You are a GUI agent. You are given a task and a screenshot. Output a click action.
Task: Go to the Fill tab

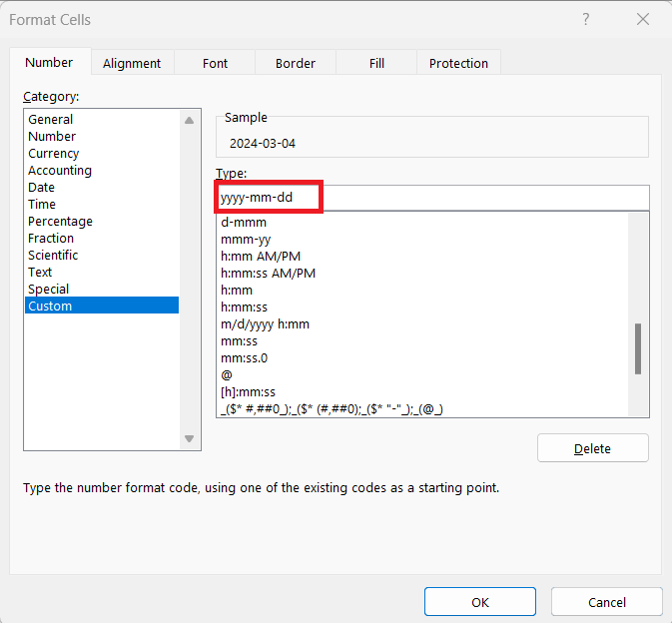point(376,64)
